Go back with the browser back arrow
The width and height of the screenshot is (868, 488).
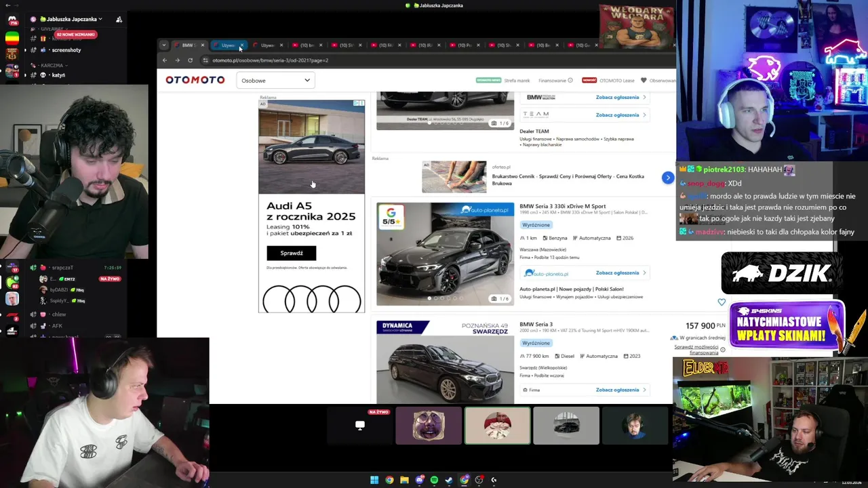(x=165, y=60)
